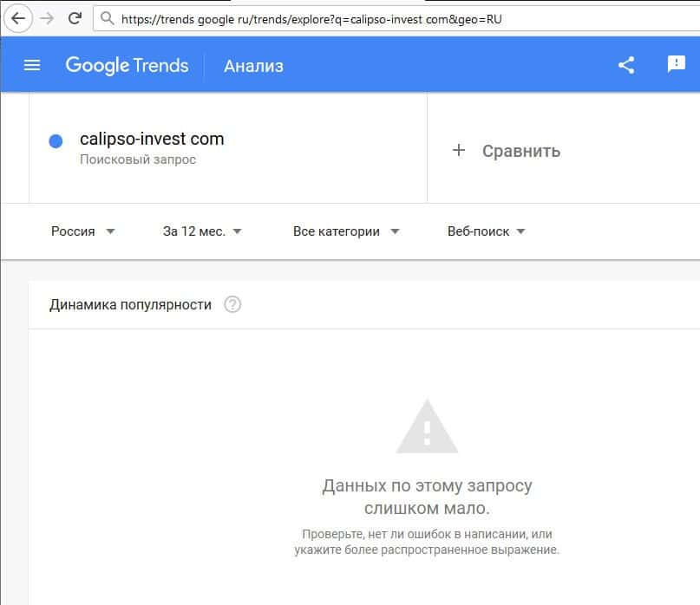The height and width of the screenshot is (605, 700).
Task: Click the warning triangle icon
Action: 426,426
